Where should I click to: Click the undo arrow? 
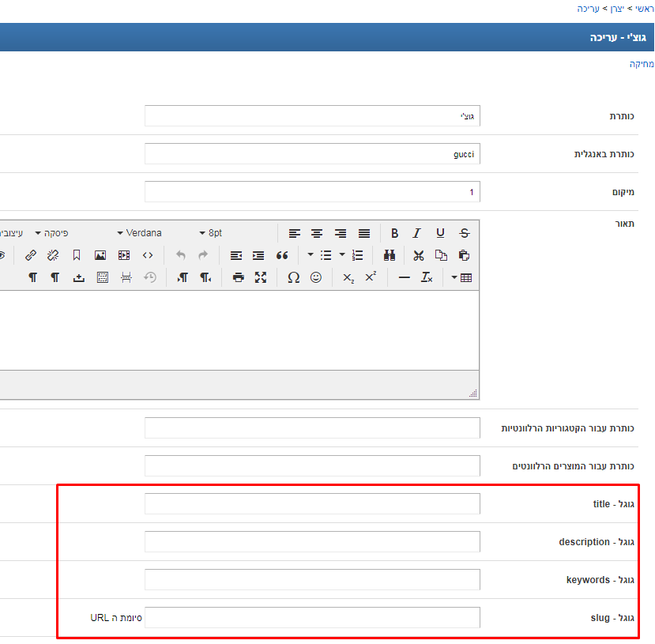coord(180,255)
